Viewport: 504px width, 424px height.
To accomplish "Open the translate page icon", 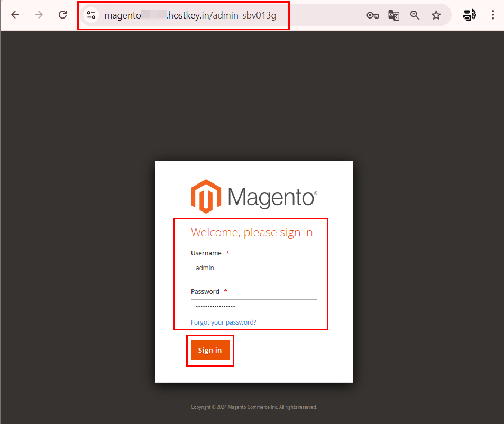I will [393, 15].
